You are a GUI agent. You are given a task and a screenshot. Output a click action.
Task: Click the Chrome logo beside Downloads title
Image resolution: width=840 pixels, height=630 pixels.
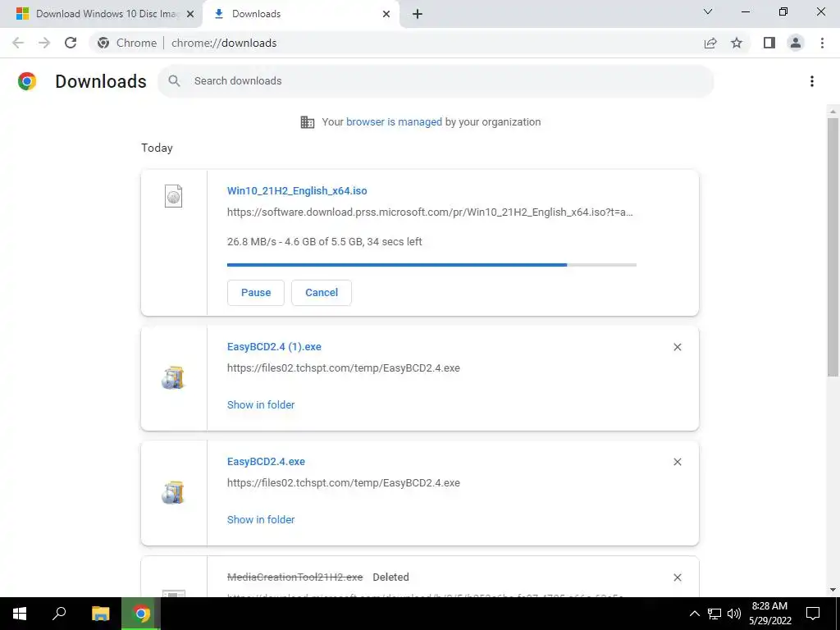27,81
